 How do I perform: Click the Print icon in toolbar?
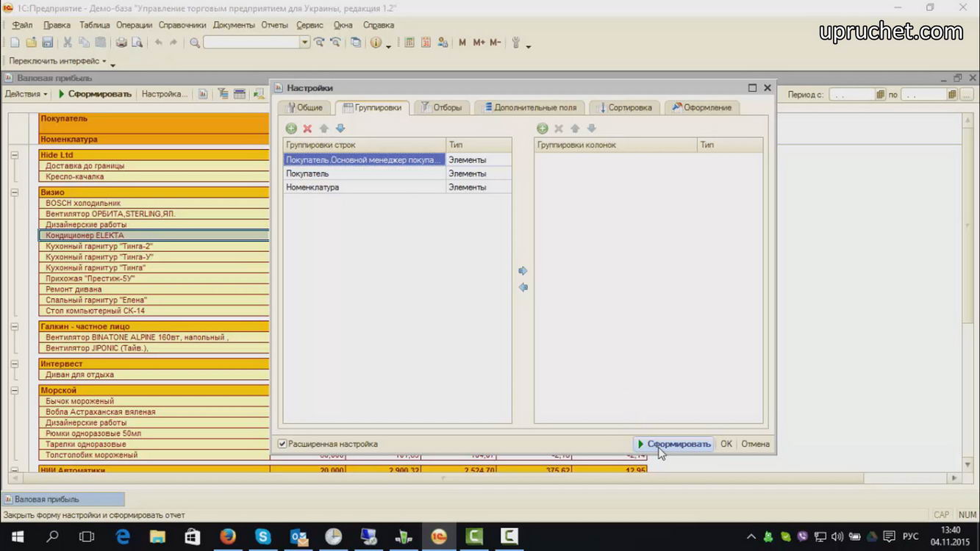click(121, 43)
